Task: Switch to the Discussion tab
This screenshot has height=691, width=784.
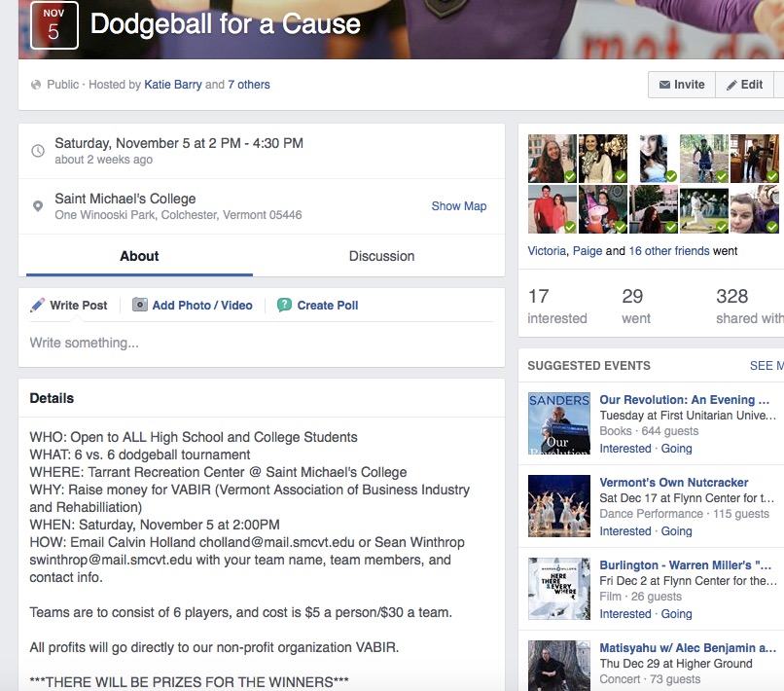Action: point(381,256)
